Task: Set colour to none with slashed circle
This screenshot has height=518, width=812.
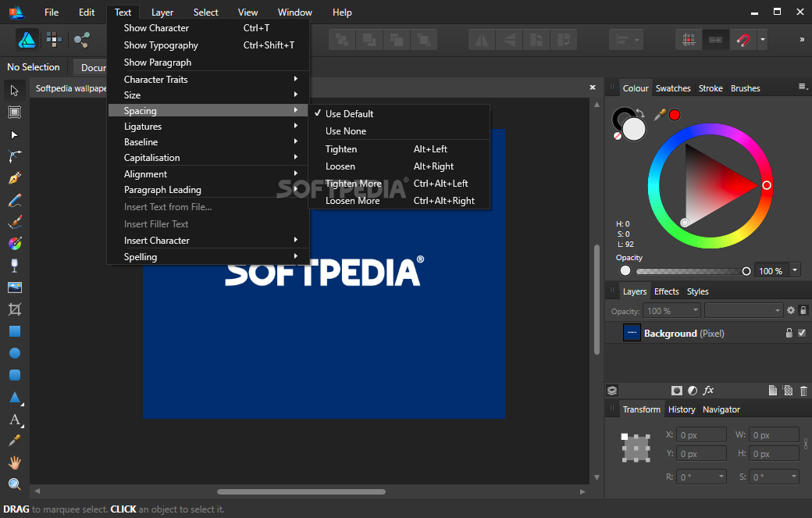Action: (618, 136)
